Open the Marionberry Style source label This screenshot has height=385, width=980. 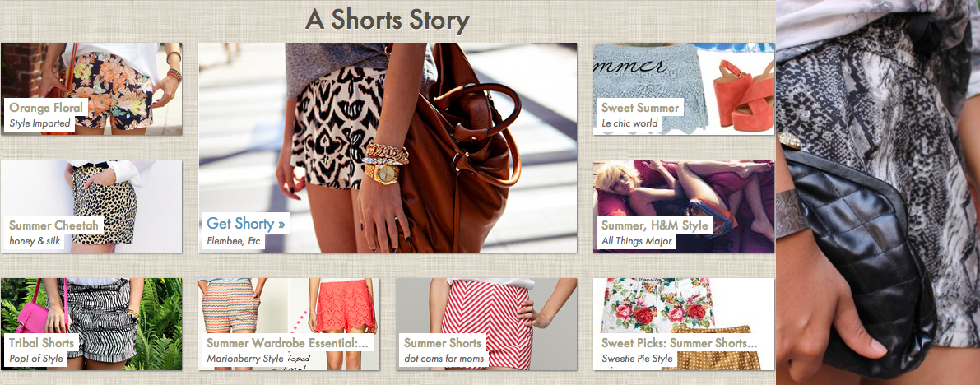(245, 359)
